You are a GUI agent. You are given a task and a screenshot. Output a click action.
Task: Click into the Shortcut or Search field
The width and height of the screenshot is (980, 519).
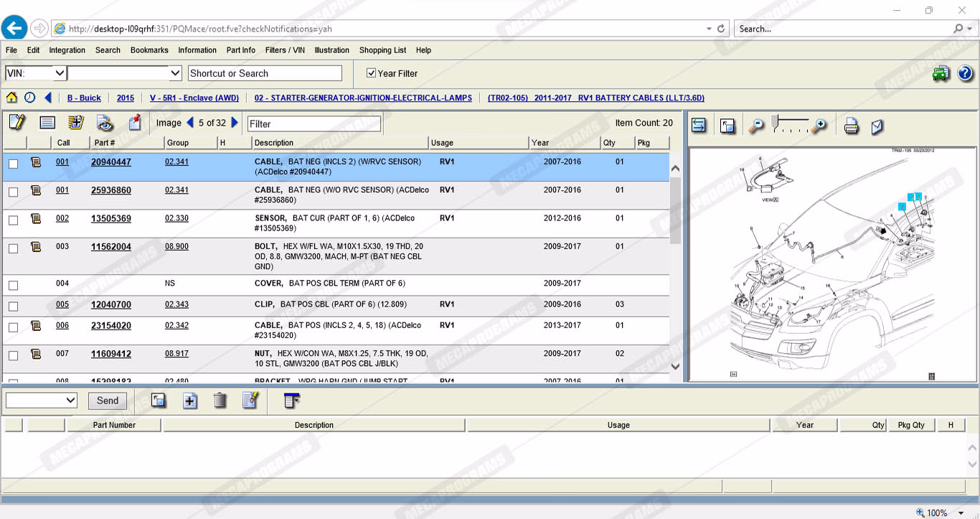[x=265, y=73]
